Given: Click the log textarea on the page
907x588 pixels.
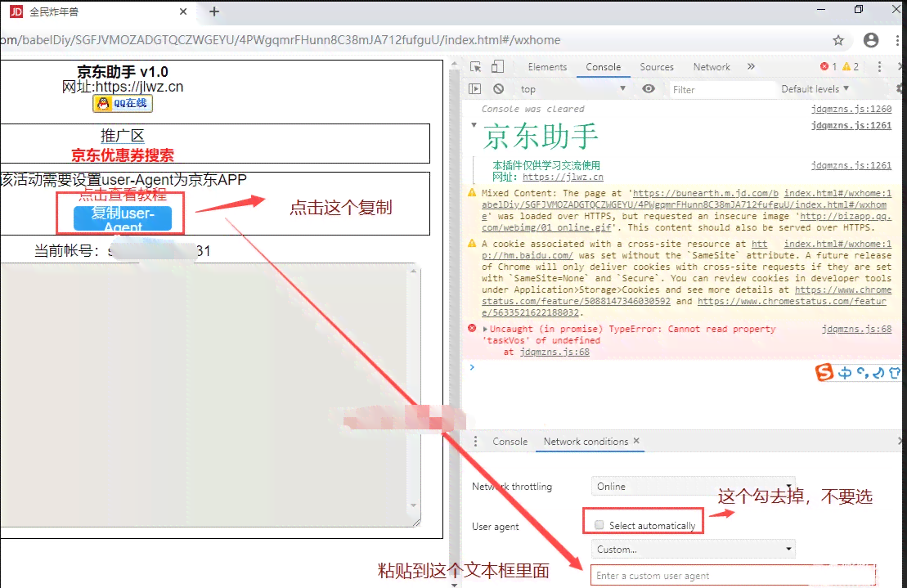Looking at the screenshot, I should click(204, 396).
